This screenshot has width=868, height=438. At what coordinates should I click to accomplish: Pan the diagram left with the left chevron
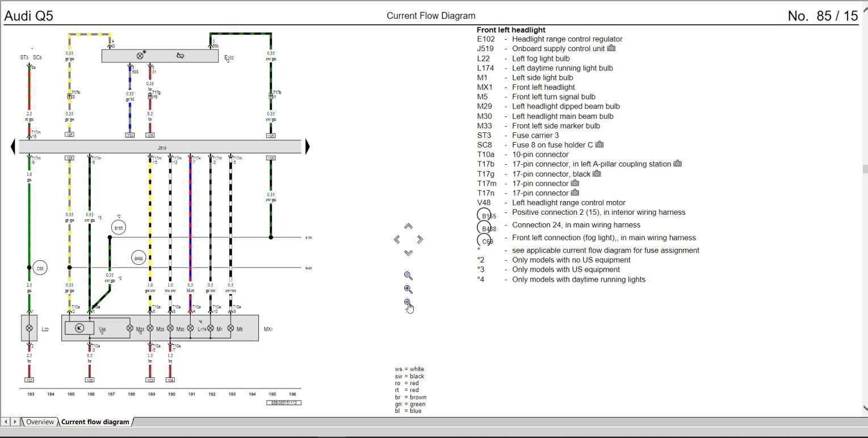(397, 239)
